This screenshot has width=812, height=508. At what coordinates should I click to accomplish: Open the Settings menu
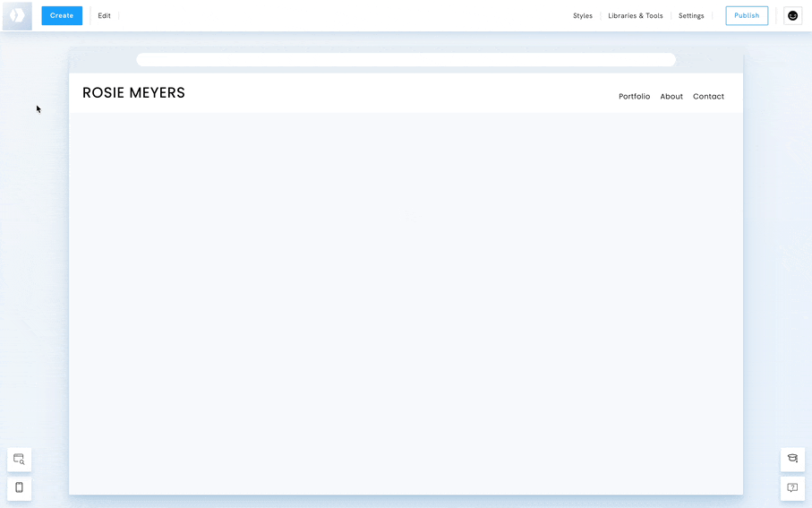691,16
